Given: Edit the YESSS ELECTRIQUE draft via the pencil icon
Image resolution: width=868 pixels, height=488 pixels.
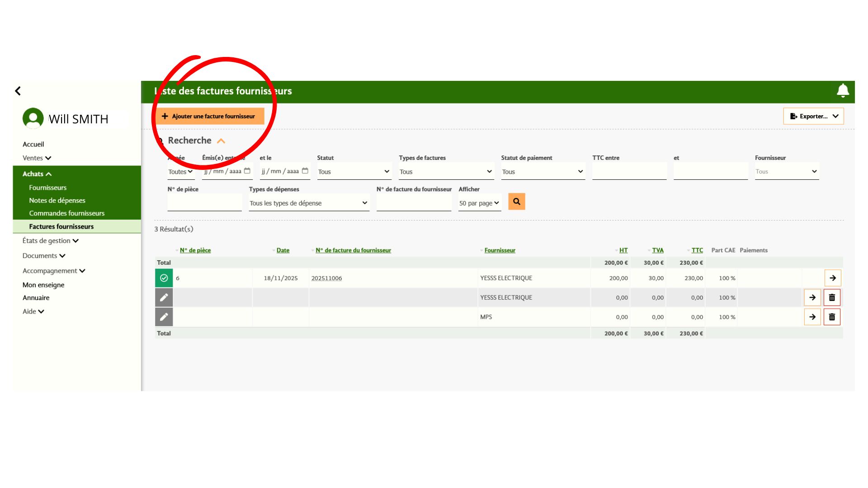Looking at the screenshot, I should 164,297.
